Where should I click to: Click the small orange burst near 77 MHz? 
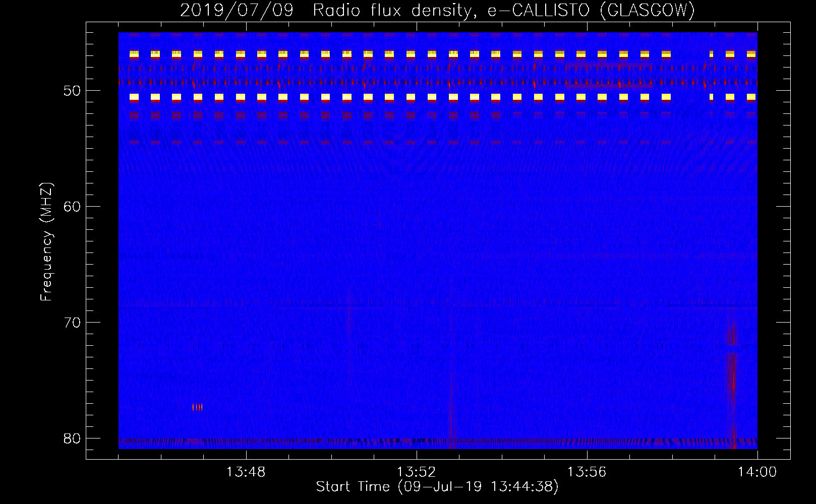click(x=198, y=407)
